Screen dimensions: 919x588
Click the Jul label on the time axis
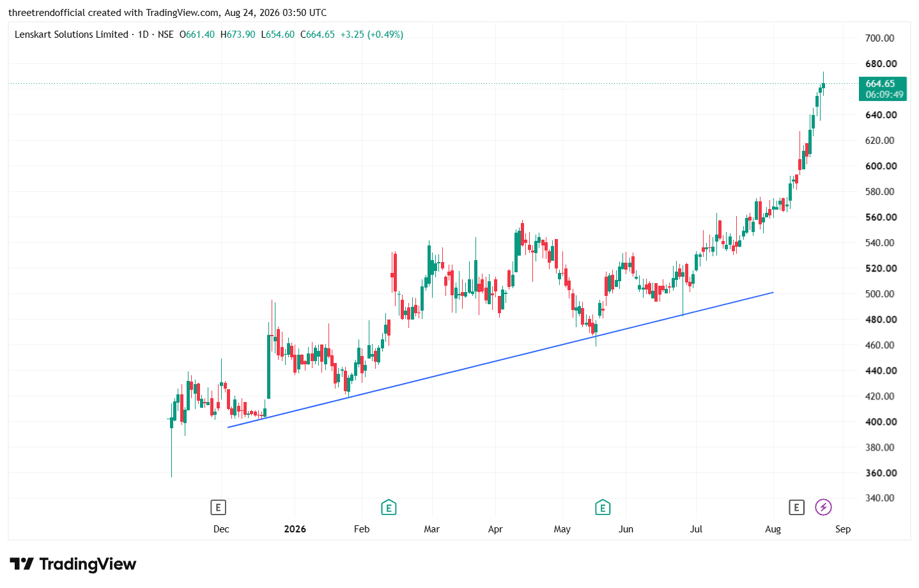pos(697,529)
